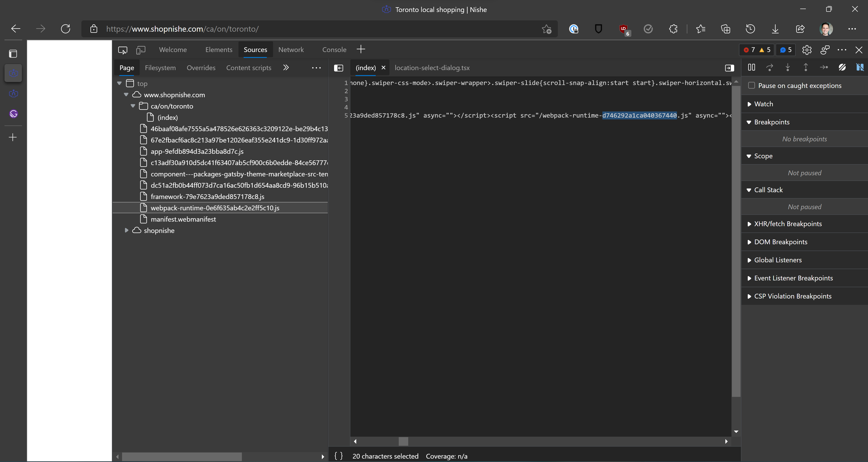Collapse the www.shopnishe.com tree node

tap(126, 95)
